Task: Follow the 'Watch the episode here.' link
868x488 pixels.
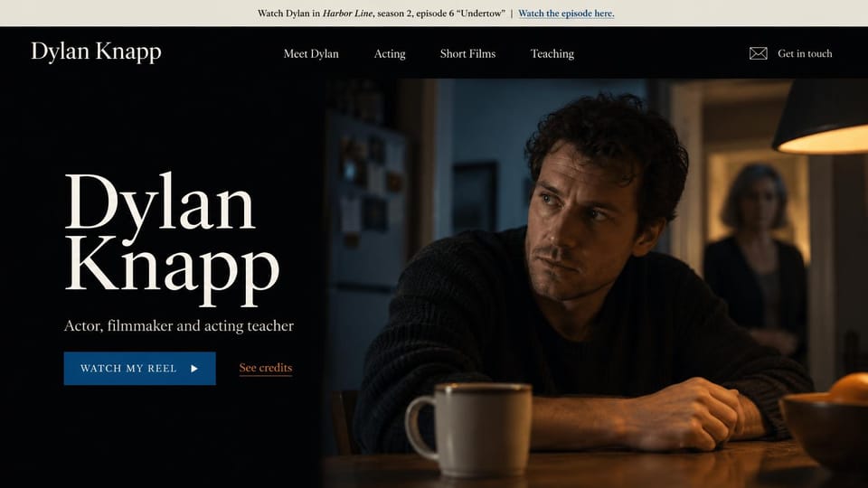Action: pos(566,14)
